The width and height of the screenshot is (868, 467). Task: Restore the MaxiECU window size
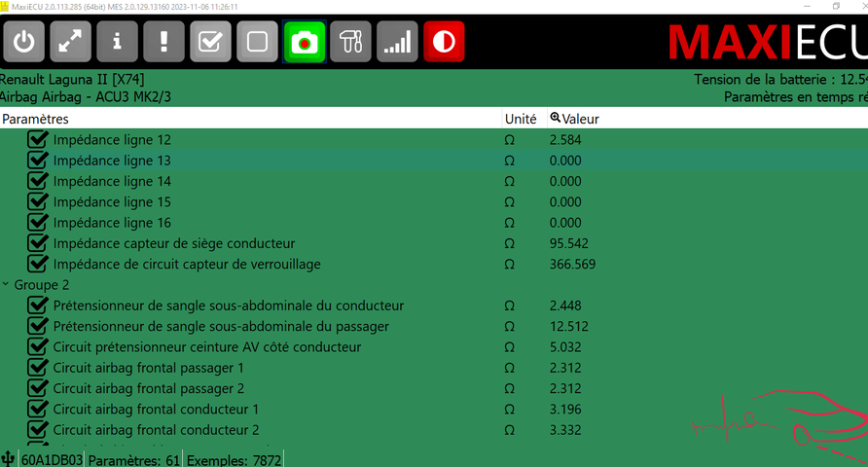(836, 6)
